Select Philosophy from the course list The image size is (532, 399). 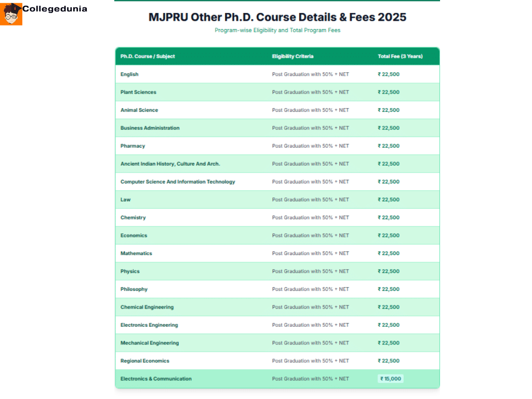135,289
